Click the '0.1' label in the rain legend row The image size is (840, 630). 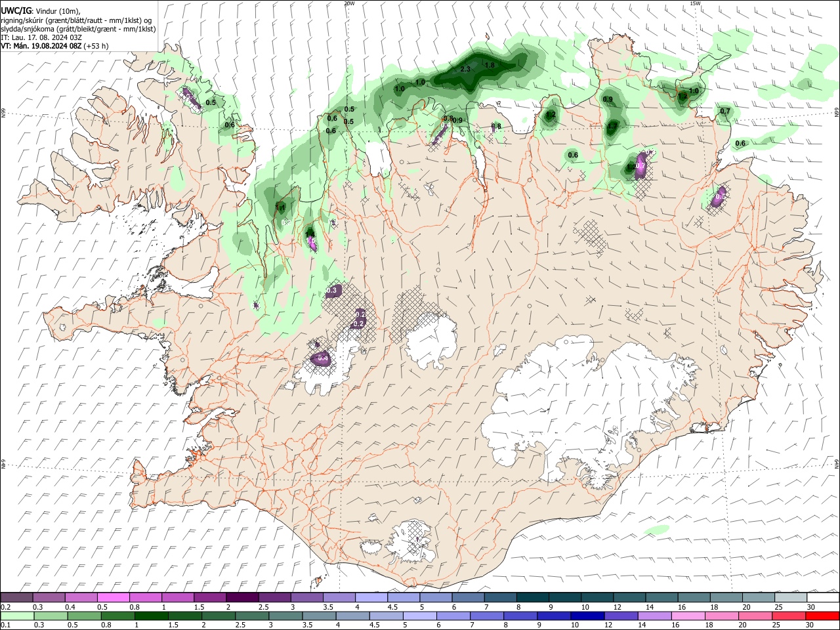[7, 625]
